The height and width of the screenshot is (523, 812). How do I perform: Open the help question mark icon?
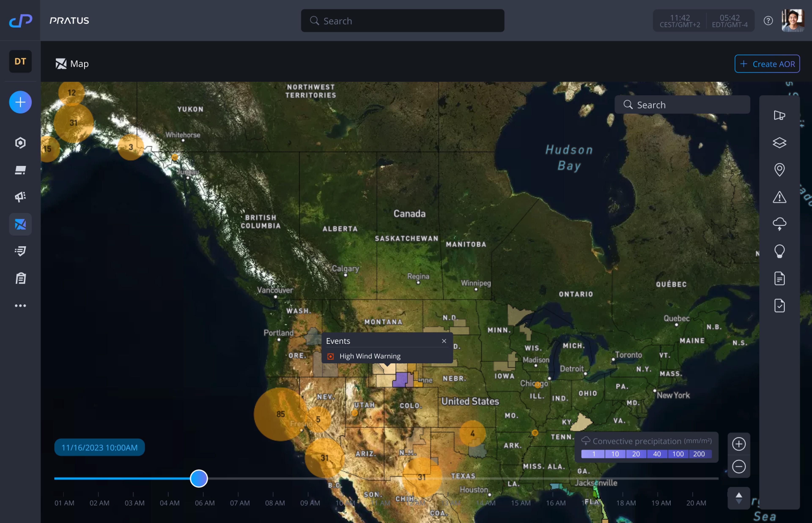[768, 21]
